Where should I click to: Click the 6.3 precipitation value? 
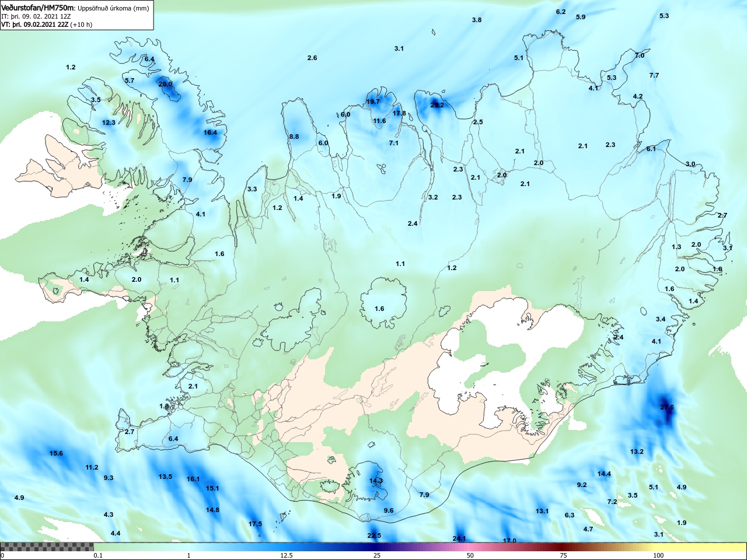coord(570,515)
